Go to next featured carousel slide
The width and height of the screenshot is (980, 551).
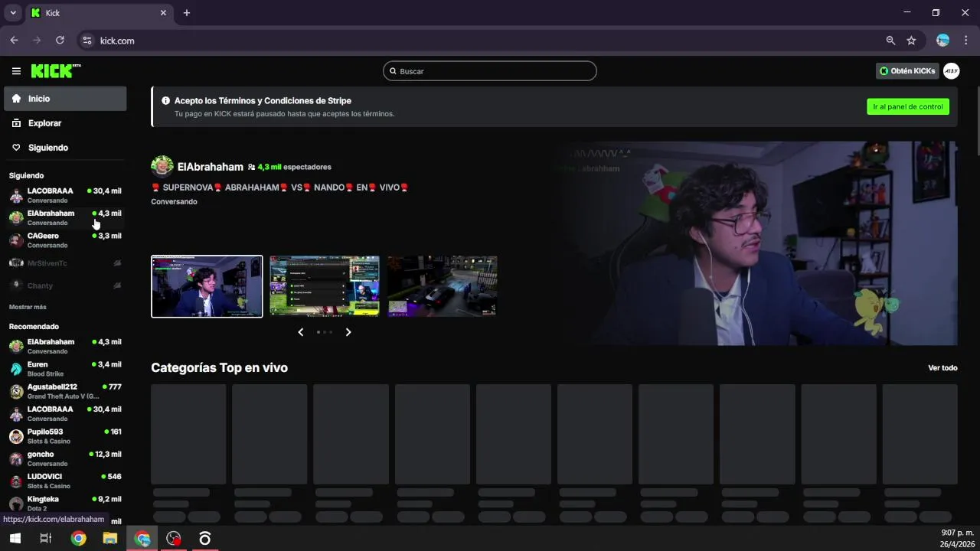coord(348,332)
